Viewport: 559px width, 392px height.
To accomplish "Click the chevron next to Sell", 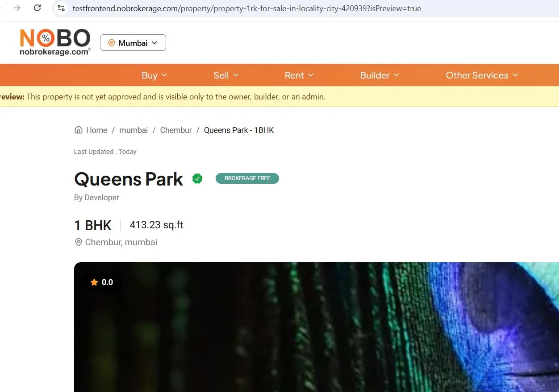I will click(x=236, y=75).
